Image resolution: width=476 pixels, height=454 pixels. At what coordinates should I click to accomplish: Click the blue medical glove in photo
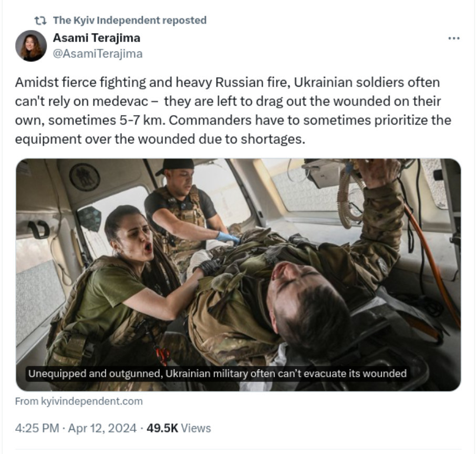[x=228, y=238]
